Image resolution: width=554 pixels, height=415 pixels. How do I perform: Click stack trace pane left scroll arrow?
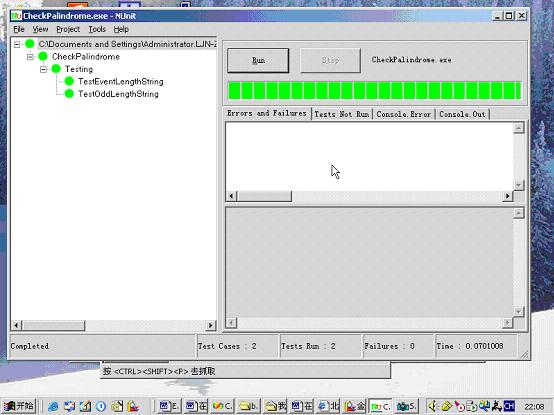(x=231, y=322)
